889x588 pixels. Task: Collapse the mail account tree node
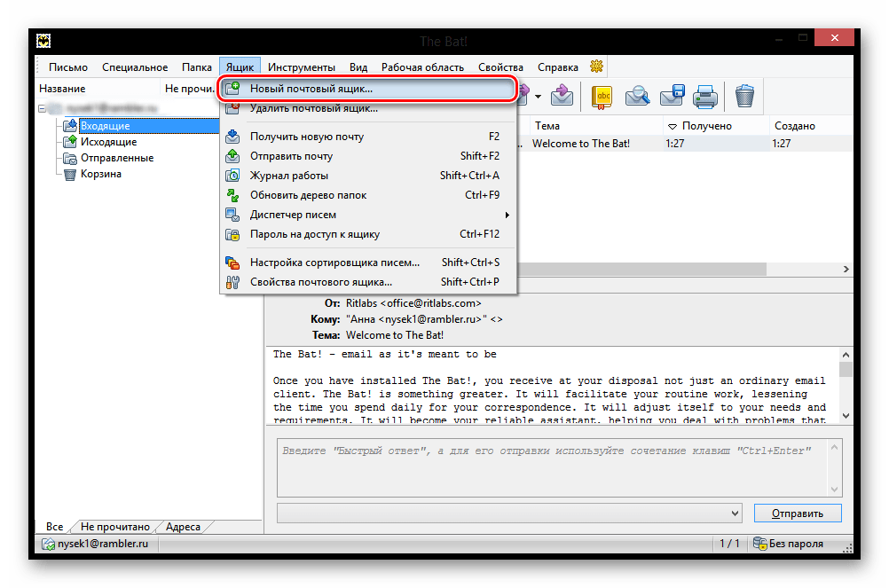coord(42,109)
